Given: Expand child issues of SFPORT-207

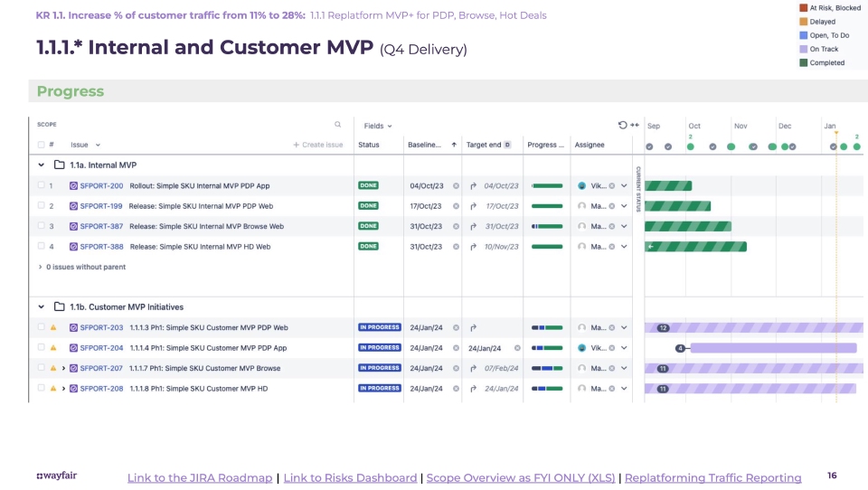Looking at the screenshot, I should click(x=63, y=368).
